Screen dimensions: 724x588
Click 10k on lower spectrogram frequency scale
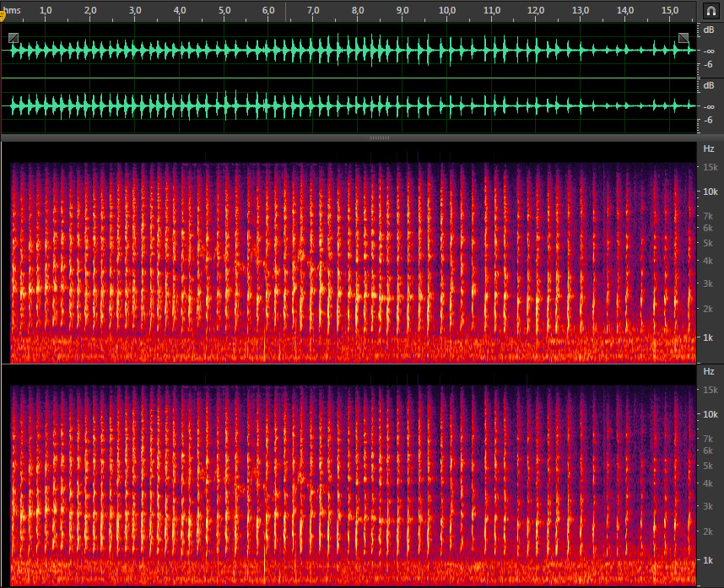710,414
